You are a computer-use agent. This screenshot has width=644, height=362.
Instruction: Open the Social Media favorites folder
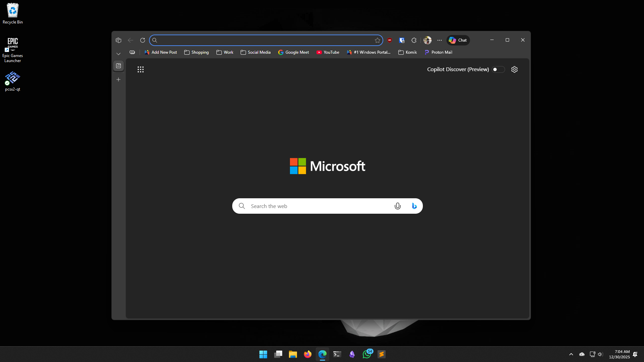(256, 52)
